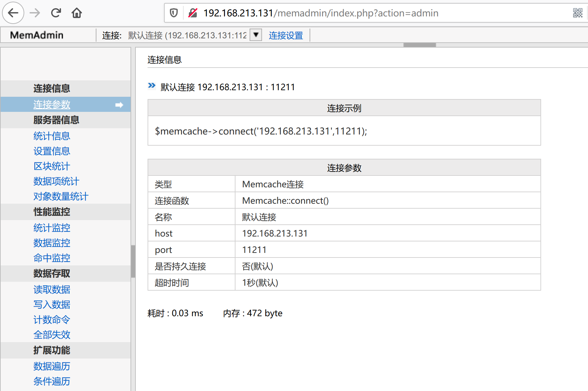Open 统计信息 in the sidebar
Screen dimensions: 588x391
pos(52,136)
